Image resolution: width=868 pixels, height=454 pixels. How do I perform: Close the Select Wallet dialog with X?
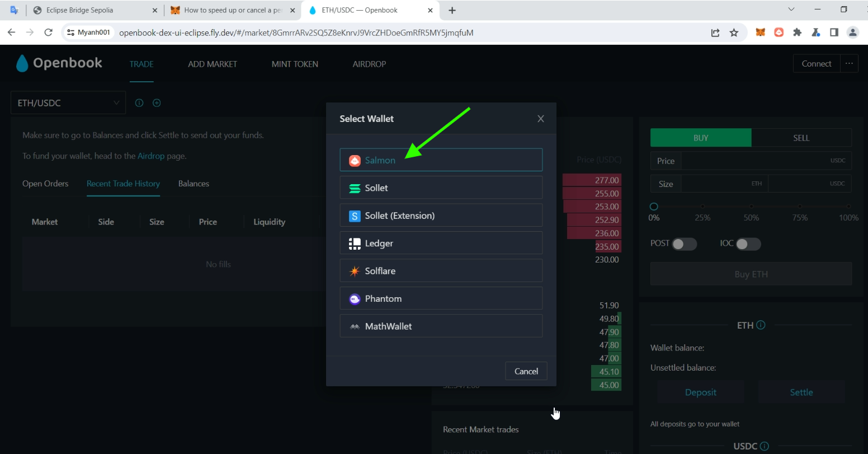[x=541, y=119]
